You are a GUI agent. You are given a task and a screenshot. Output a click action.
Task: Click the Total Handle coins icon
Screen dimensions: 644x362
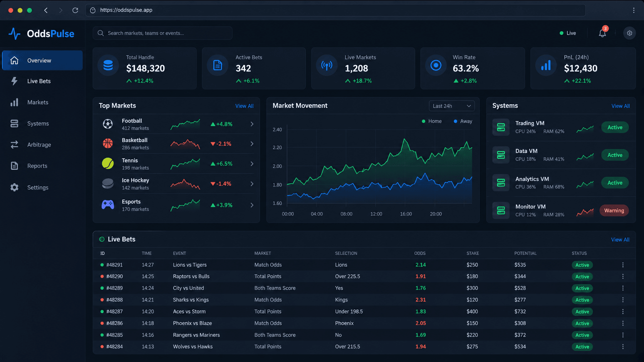108,65
